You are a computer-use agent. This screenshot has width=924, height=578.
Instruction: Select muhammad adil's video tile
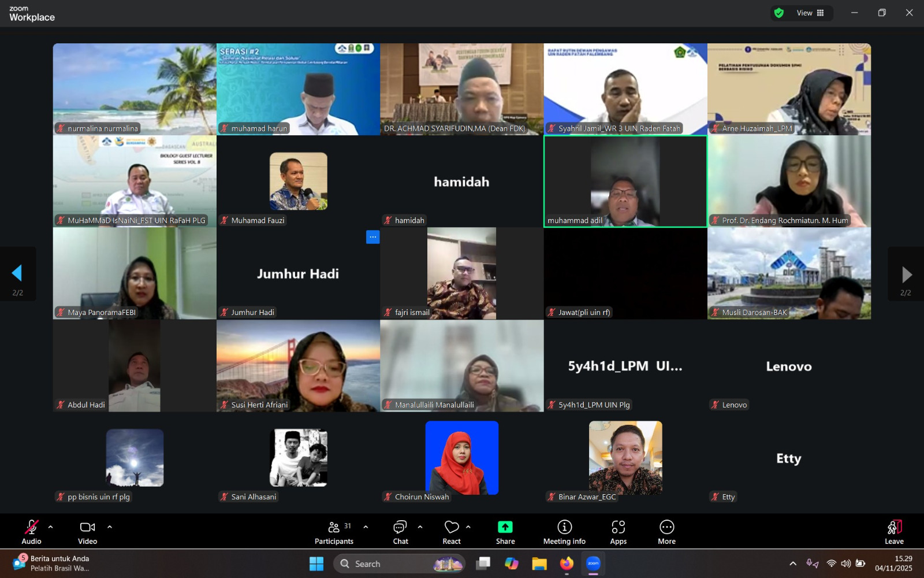(x=625, y=181)
